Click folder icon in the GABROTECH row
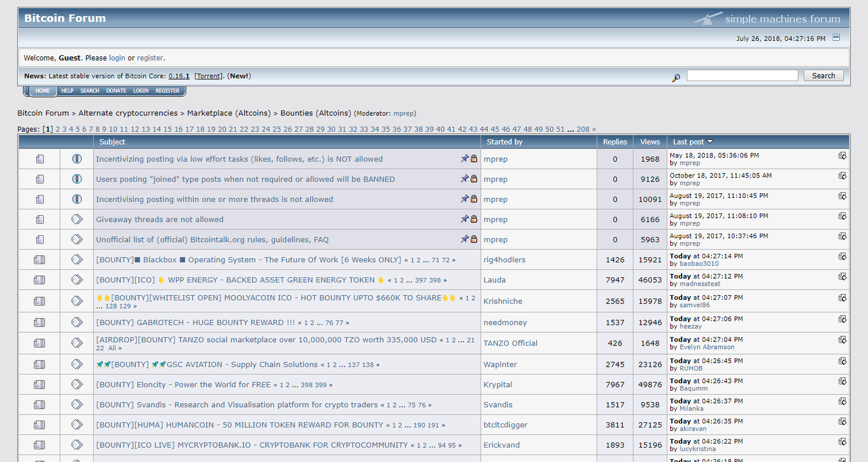 39,322
